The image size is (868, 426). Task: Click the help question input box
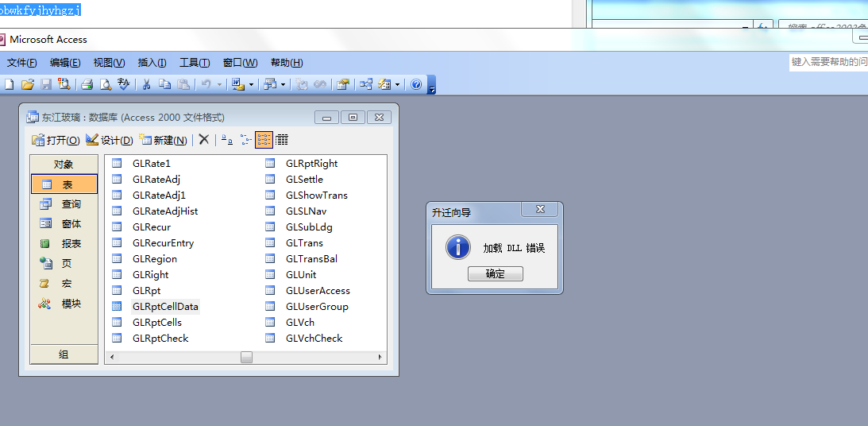829,62
